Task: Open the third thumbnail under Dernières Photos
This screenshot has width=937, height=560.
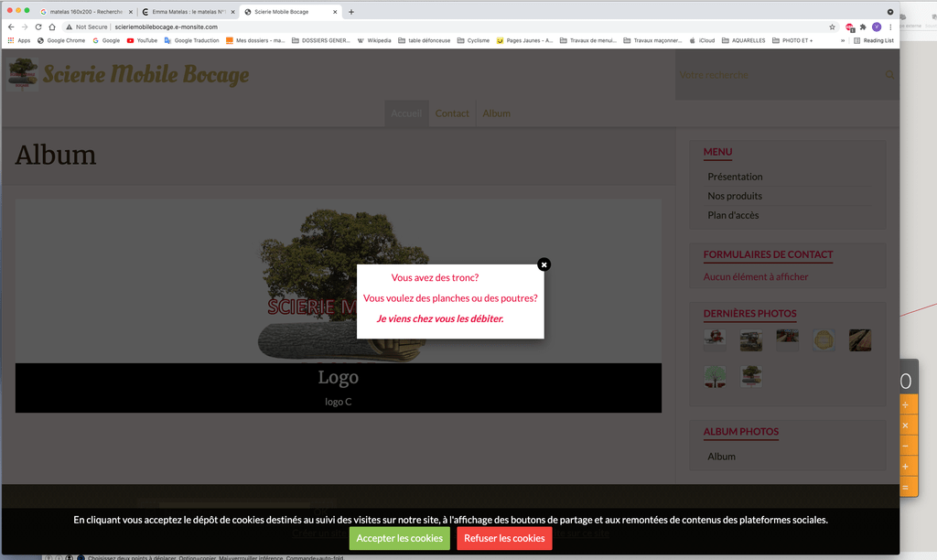Action: click(x=788, y=339)
